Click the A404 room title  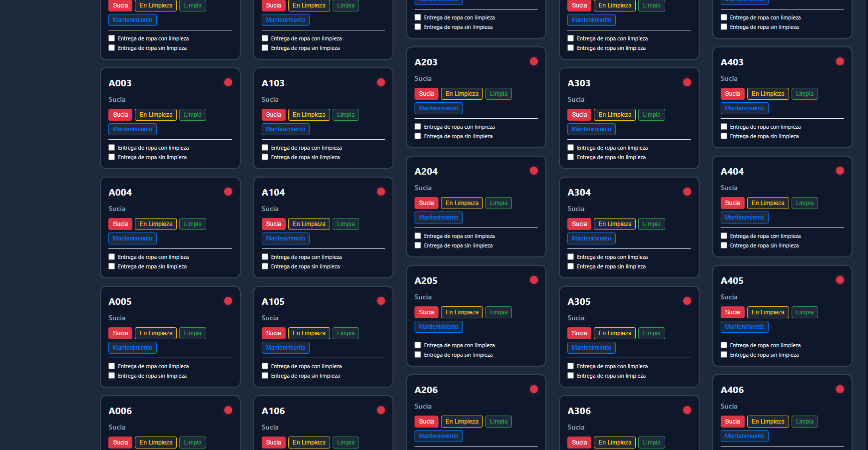pos(732,172)
